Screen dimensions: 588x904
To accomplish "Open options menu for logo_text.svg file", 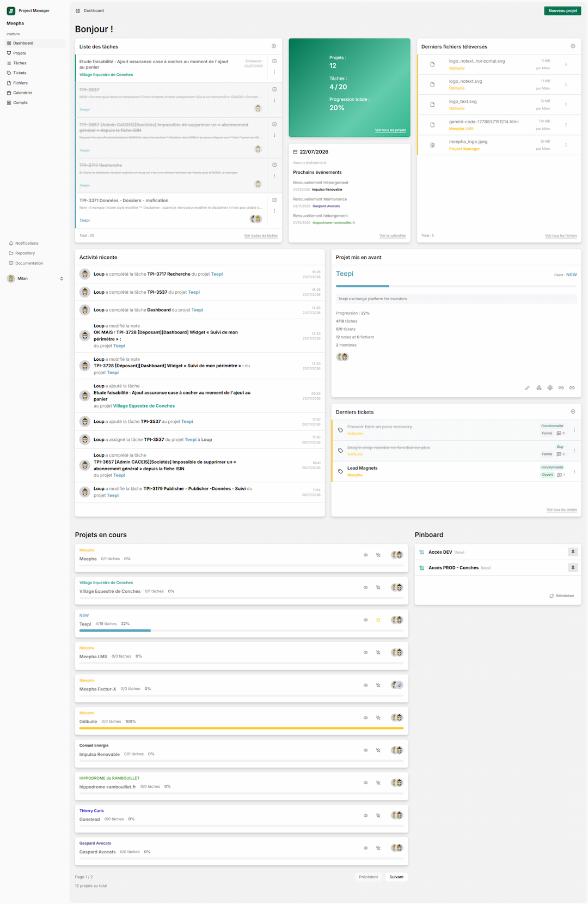I will [x=566, y=105].
